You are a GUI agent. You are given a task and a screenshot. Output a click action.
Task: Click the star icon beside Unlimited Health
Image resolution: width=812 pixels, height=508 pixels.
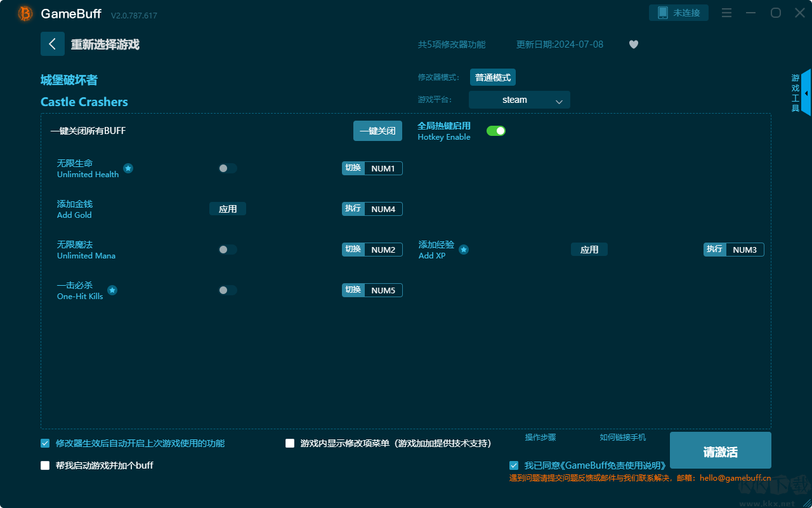(128, 168)
